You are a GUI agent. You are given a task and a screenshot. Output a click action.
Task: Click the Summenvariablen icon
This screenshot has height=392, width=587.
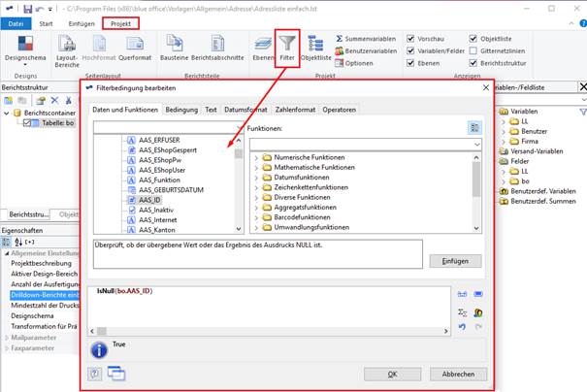point(340,39)
